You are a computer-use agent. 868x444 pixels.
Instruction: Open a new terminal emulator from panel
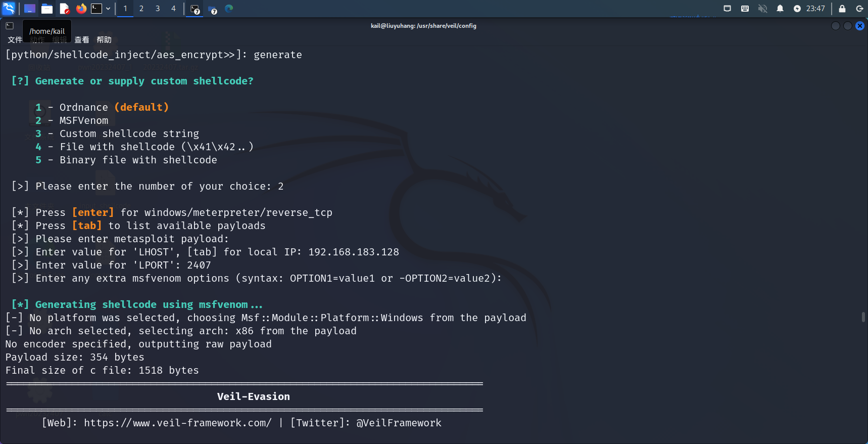point(97,9)
